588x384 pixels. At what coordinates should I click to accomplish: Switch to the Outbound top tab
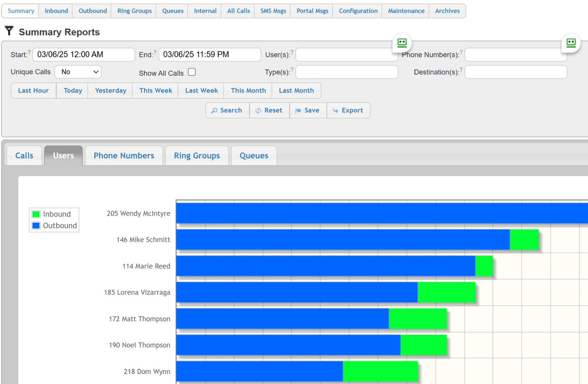(x=93, y=11)
